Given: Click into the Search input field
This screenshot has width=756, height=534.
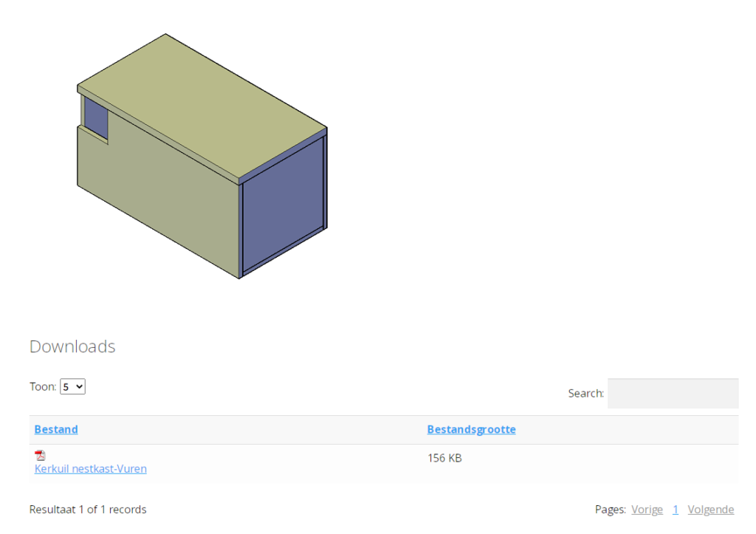Looking at the screenshot, I should [x=672, y=394].
